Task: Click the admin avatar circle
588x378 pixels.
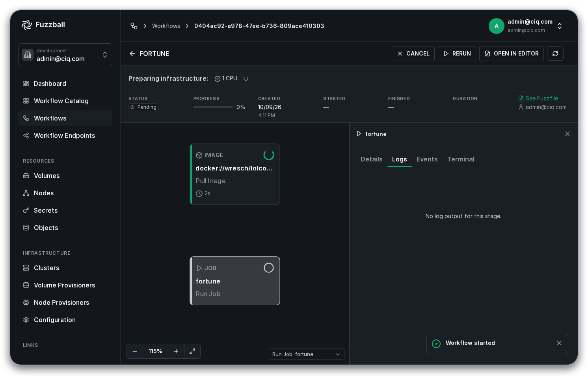Action: click(497, 26)
